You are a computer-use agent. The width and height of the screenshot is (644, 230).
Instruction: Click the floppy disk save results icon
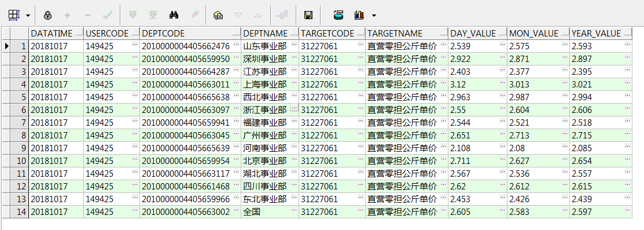pos(308,16)
